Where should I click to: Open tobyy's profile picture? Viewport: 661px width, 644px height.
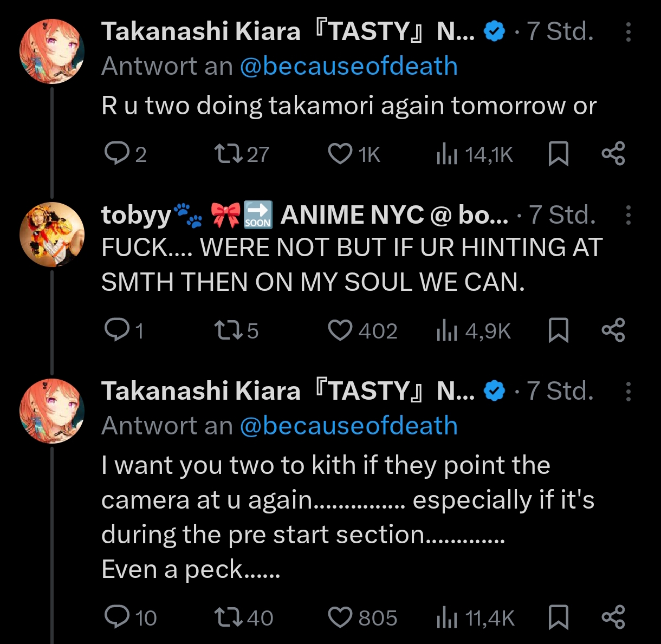click(52, 235)
